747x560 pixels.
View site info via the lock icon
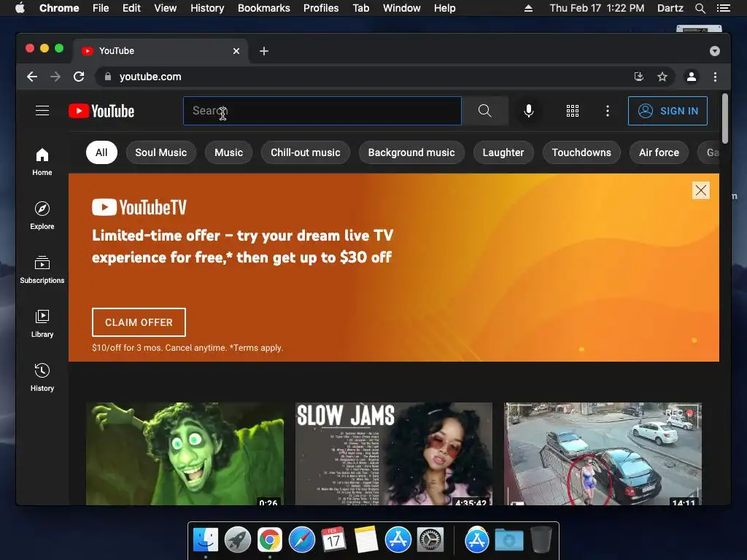(x=108, y=77)
